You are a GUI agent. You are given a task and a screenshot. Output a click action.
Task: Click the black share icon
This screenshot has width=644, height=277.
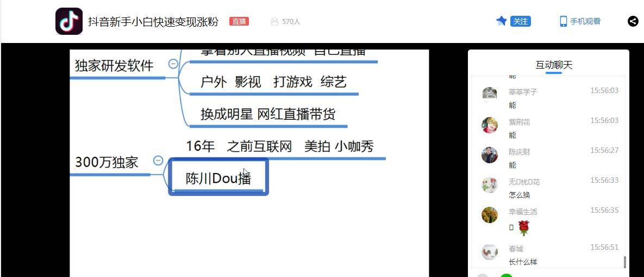click(x=633, y=21)
